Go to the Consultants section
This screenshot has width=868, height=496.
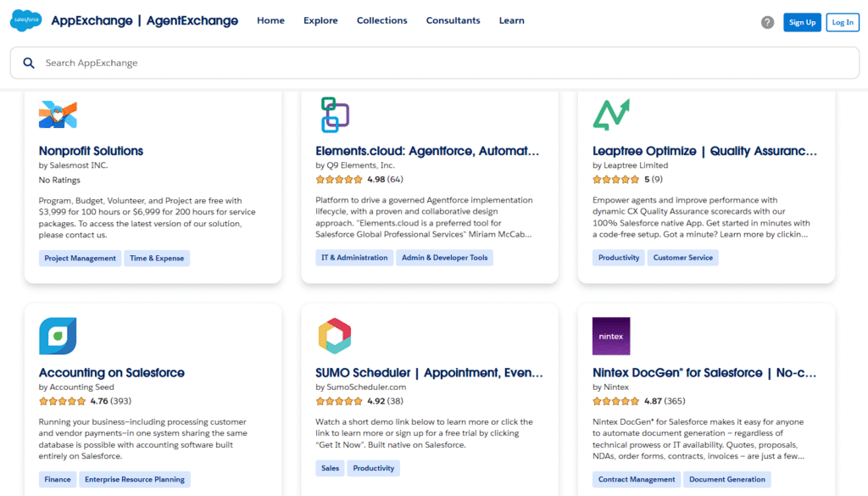click(453, 21)
